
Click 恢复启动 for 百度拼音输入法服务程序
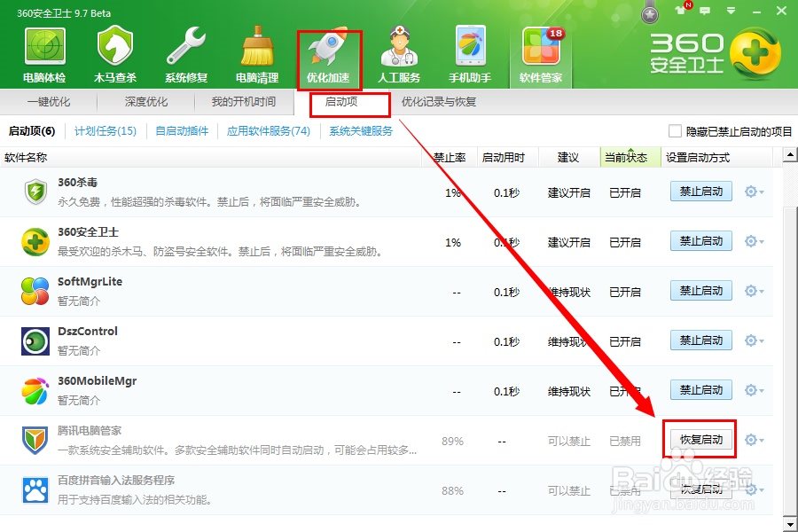pos(701,489)
